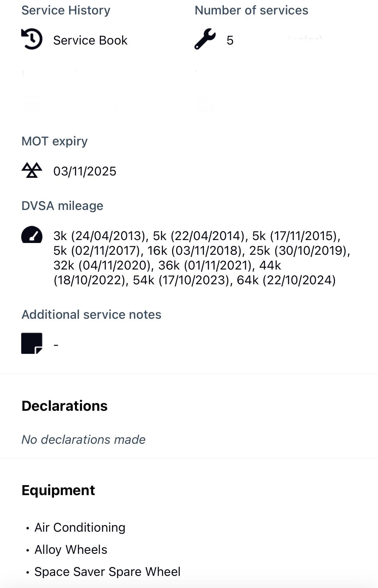Click the sticky note icon
Screen dimensions: 378x588
click(x=32, y=343)
